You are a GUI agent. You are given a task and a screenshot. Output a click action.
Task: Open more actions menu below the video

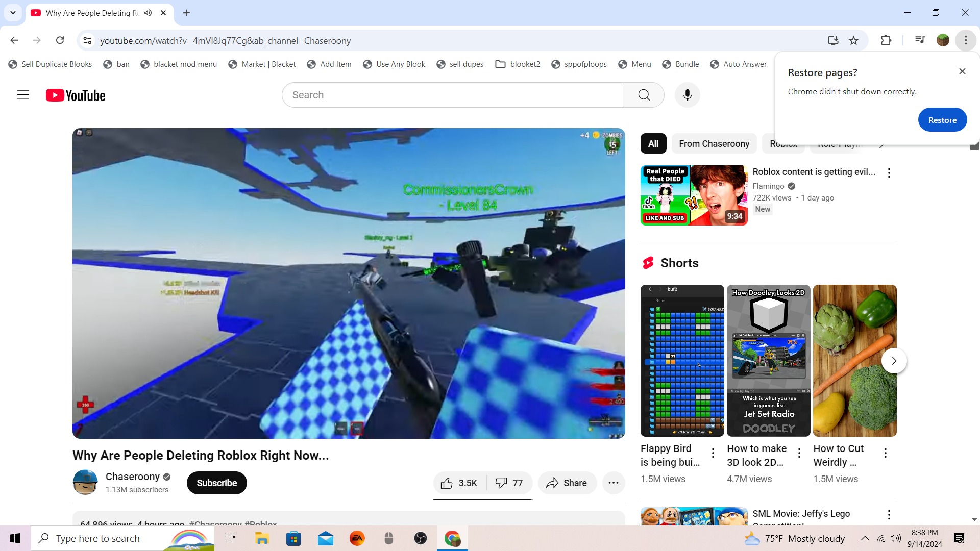click(x=613, y=483)
